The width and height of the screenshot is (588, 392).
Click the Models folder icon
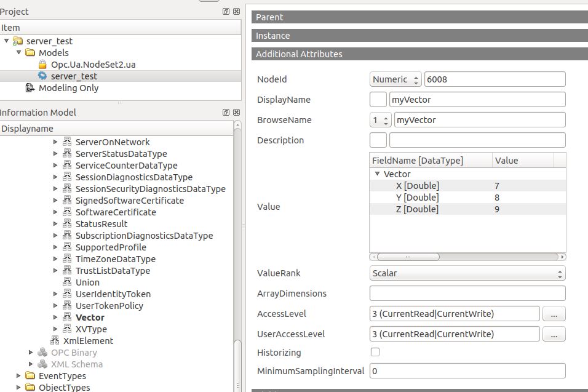(x=31, y=52)
